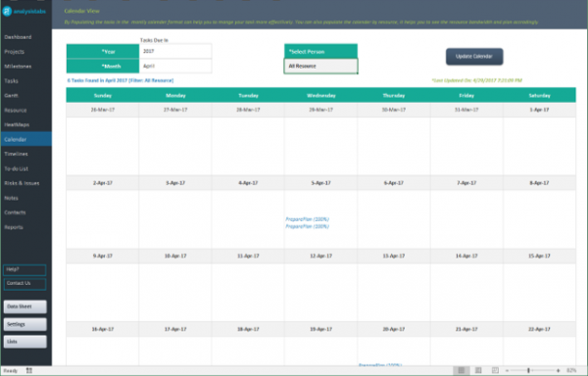Viewport: 588px width, 376px height.
Task: Click the 82% zoom level
Action: tap(571, 370)
